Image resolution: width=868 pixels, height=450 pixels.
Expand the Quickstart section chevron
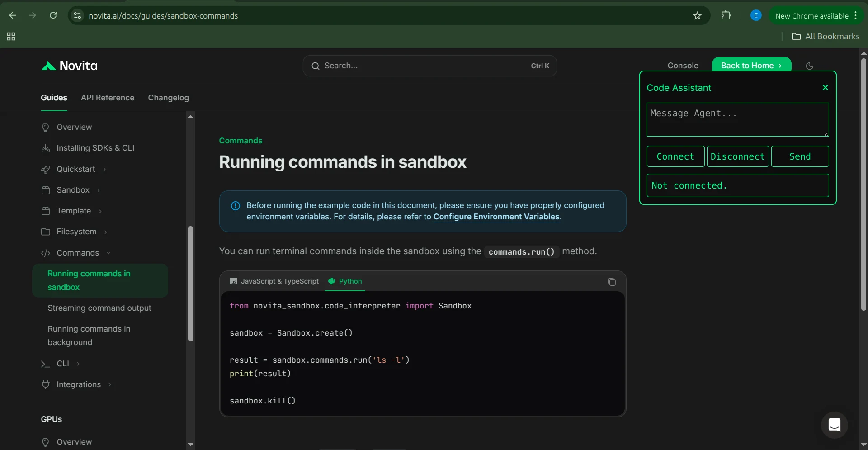click(x=104, y=169)
